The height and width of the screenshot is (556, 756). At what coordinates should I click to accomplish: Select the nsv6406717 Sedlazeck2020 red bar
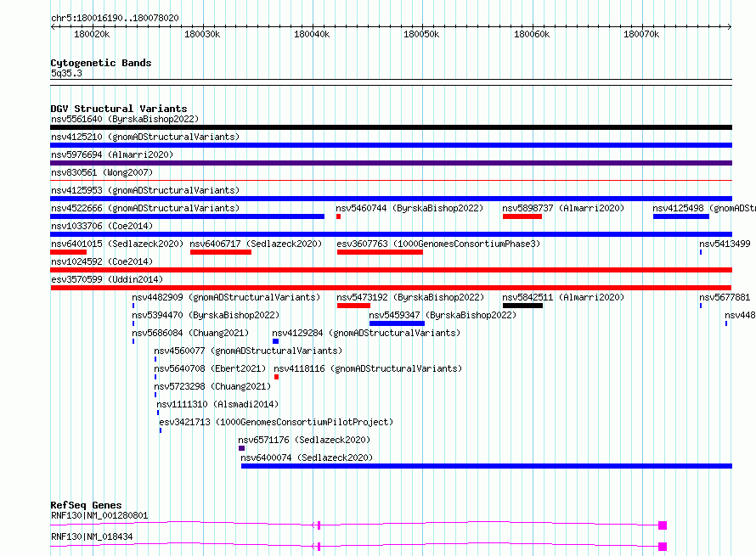[x=221, y=252]
